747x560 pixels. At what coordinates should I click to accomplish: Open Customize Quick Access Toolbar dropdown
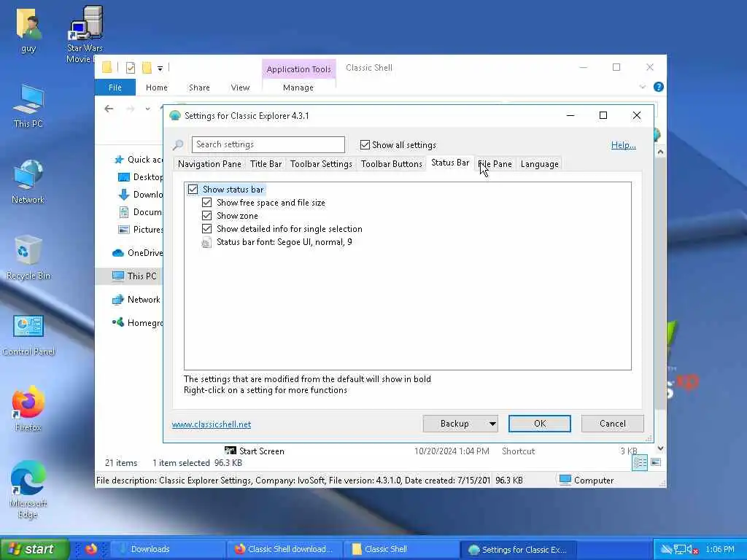tap(160, 69)
